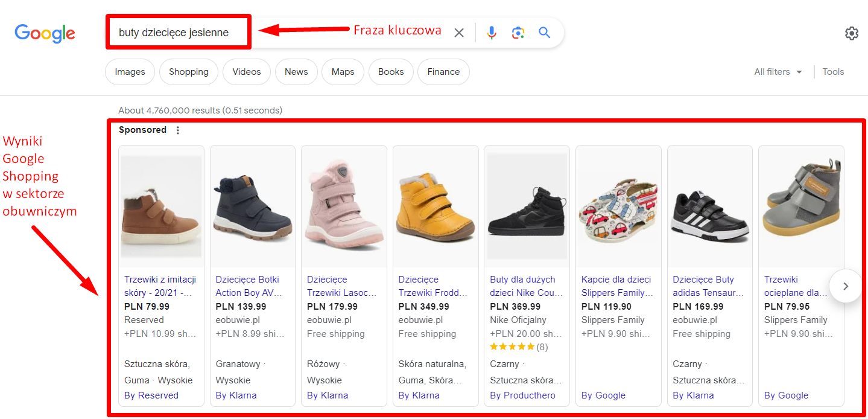The image size is (868, 419).
Task: Open the Tools button
Action: (833, 72)
